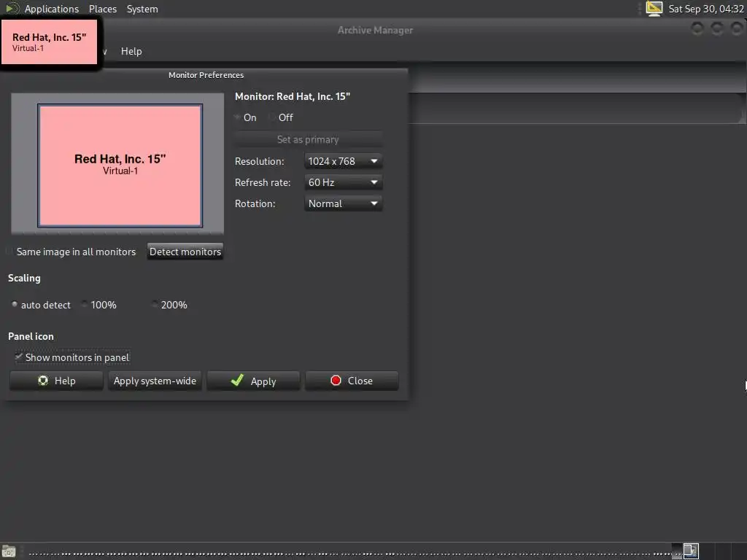Click the Help button in Monitor Preferences
The height and width of the screenshot is (560, 747).
(56, 381)
